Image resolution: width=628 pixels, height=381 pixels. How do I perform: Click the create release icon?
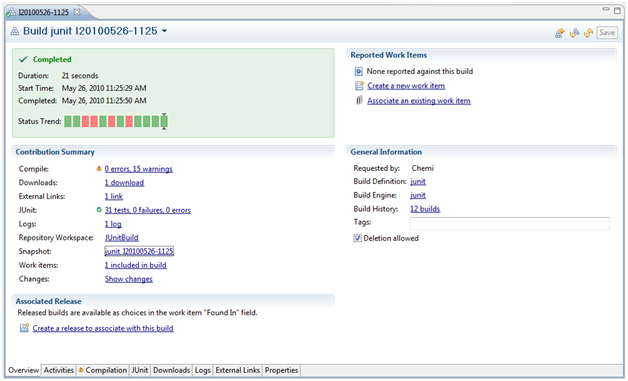24,328
